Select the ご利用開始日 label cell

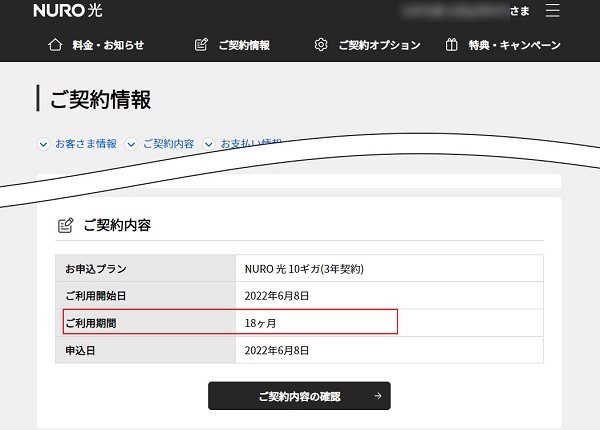[x=145, y=296]
